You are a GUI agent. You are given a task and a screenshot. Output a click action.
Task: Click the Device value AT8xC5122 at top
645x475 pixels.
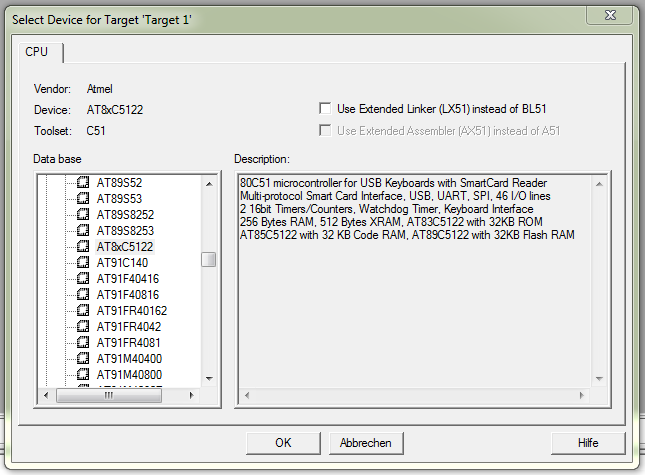(x=115, y=110)
